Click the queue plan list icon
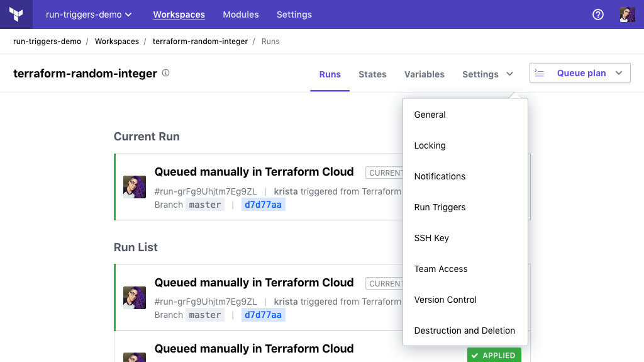Viewport: 644px width, 362px height. pyautogui.click(x=539, y=73)
